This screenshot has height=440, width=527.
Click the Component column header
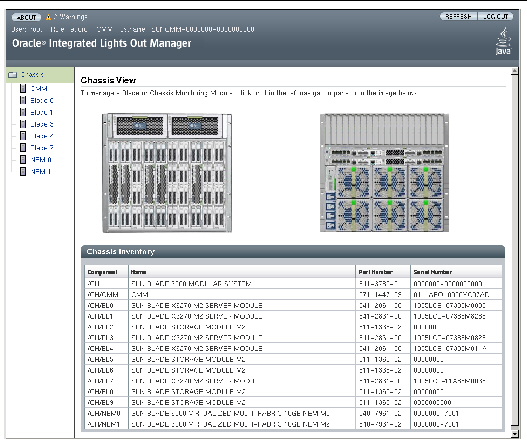[x=107, y=272]
